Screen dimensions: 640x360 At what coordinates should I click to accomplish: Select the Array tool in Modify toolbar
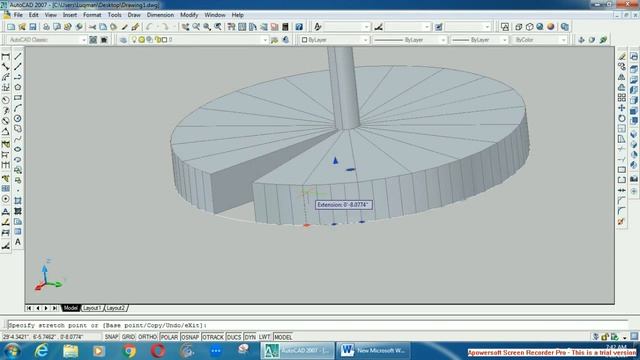tap(622, 98)
